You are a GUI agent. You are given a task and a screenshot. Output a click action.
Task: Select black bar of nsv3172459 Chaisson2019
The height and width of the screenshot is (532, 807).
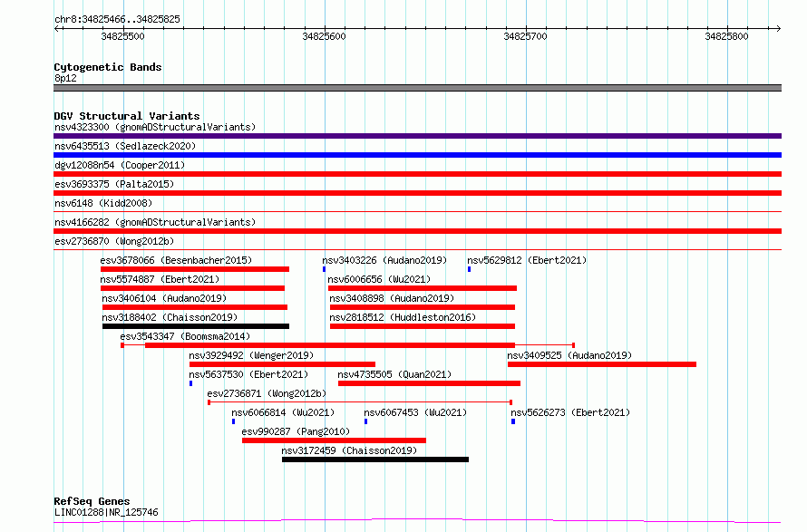pos(375,459)
